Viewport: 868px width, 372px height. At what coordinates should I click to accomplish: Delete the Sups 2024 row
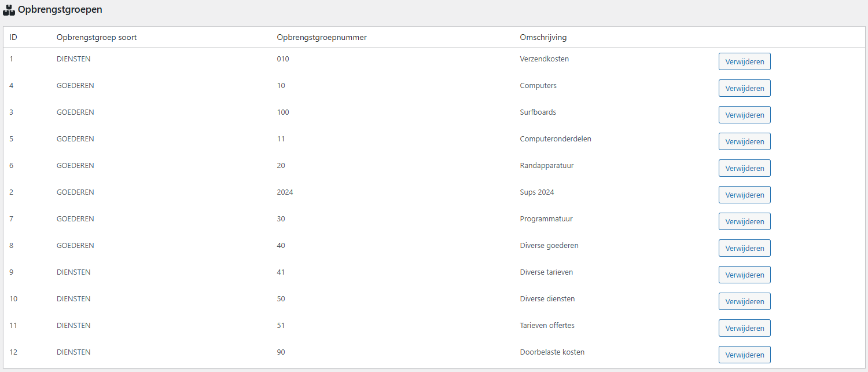click(744, 195)
